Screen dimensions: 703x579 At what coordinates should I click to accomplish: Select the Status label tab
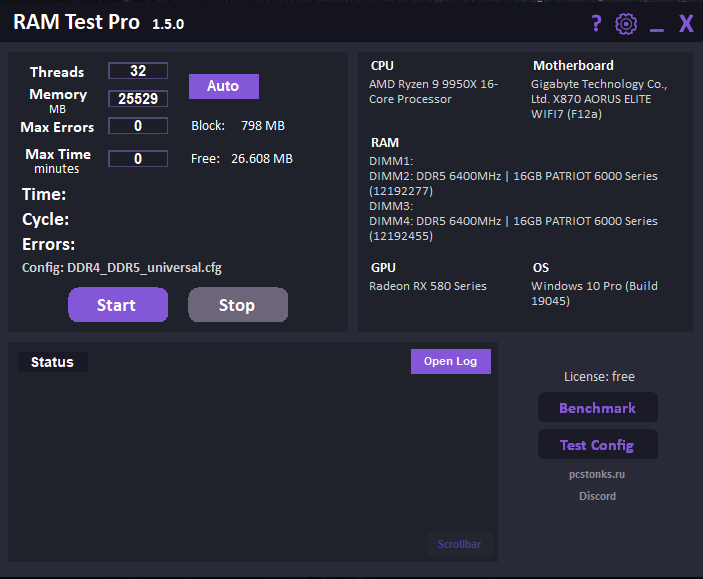[x=52, y=362]
